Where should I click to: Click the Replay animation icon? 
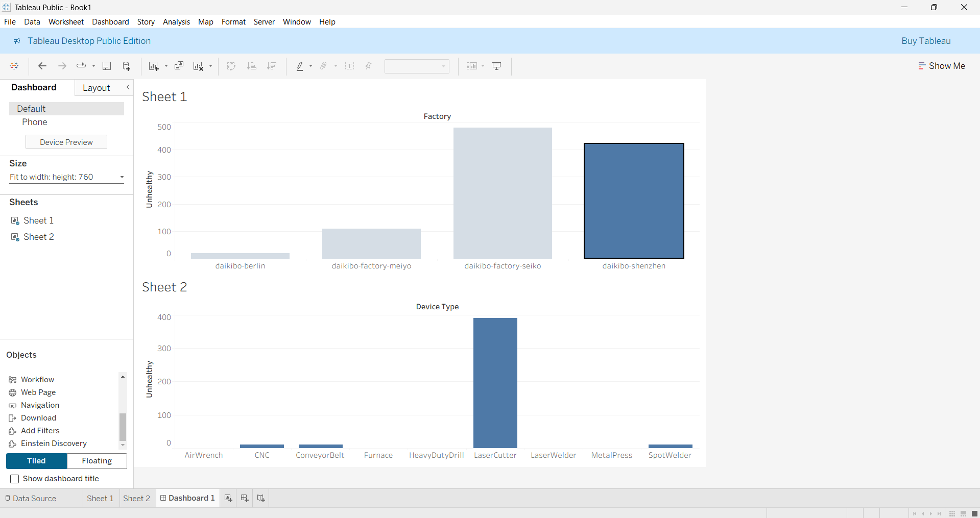tap(81, 66)
